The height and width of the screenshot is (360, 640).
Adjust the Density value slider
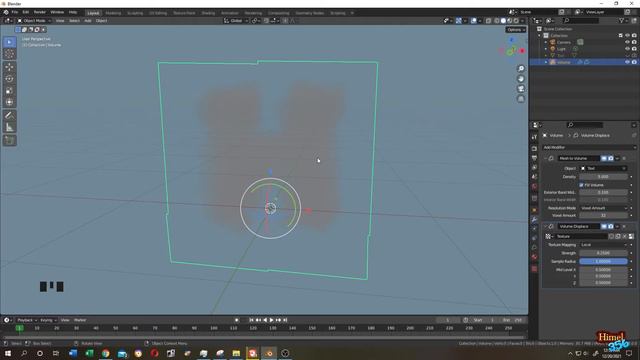tap(603, 177)
